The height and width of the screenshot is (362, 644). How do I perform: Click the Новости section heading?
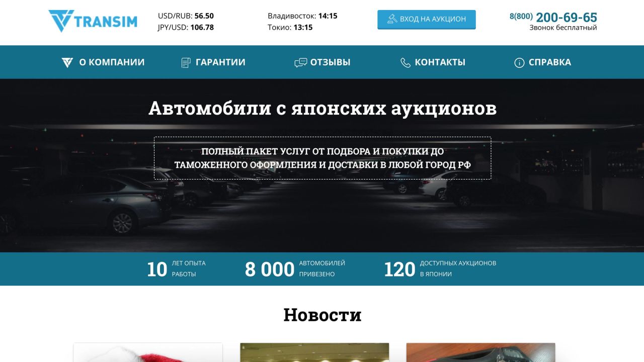click(x=322, y=315)
